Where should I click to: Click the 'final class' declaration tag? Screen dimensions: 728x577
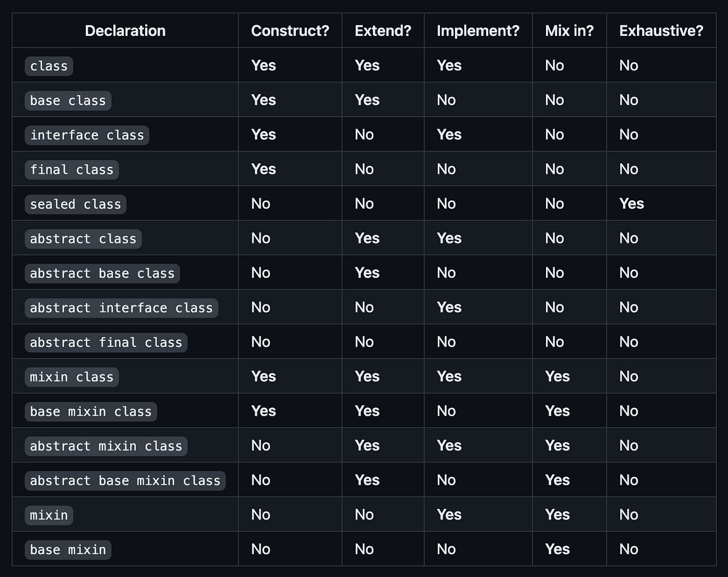[x=72, y=170]
